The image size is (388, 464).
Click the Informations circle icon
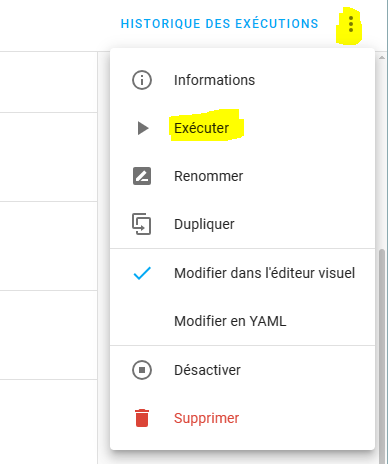coord(142,80)
